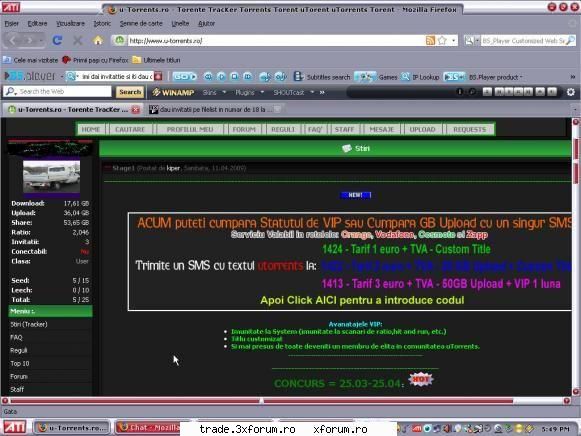Click the URL address field

point(276,40)
